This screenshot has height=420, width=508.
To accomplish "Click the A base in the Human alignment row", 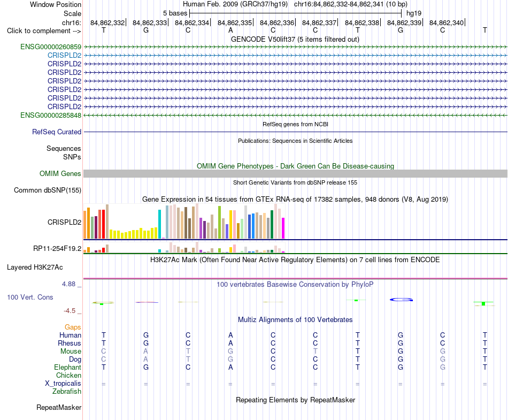I will point(230,335).
